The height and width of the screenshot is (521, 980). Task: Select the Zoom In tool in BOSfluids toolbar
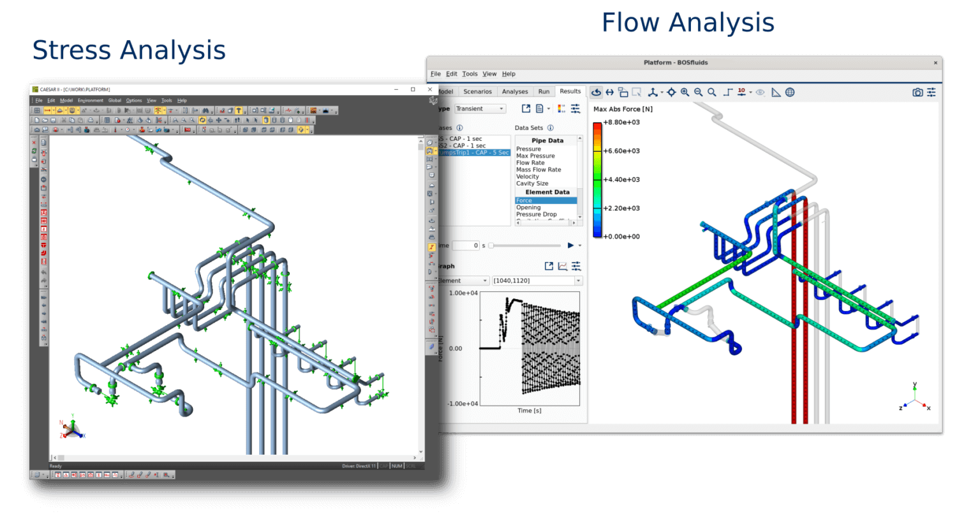click(685, 92)
